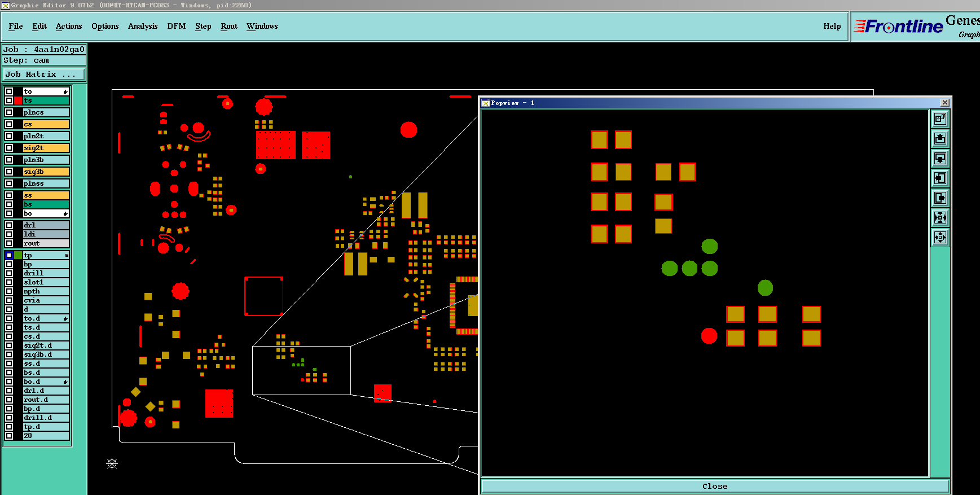Click the origin crosshair marker below the board
This screenshot has height=495, width=980.
tap(112, 463)
